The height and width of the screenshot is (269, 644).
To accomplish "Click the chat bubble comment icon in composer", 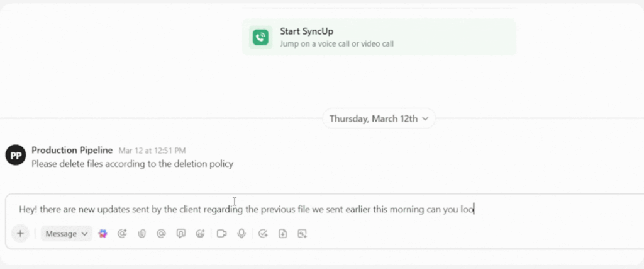I will [x=181, y=234].
